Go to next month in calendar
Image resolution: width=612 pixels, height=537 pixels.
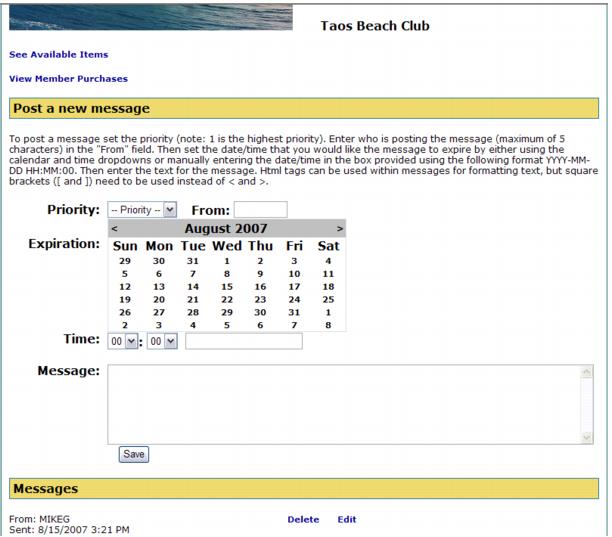pos(340,229)
